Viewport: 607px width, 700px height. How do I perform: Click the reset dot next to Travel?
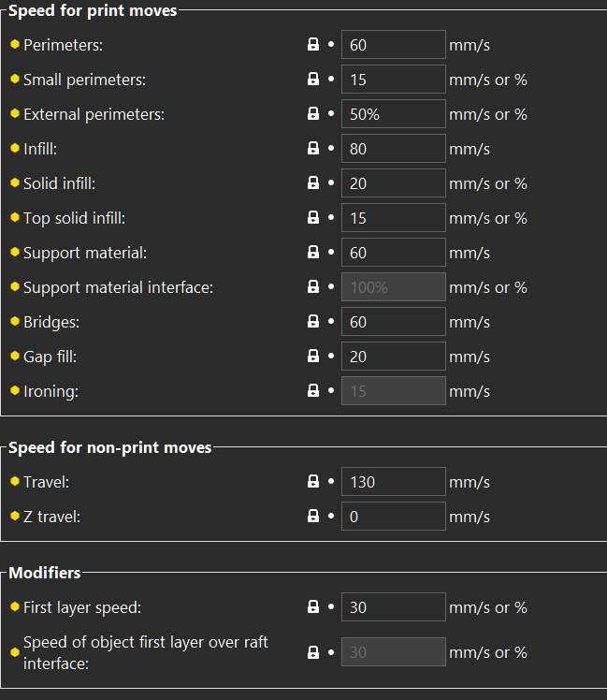point(331,481)
